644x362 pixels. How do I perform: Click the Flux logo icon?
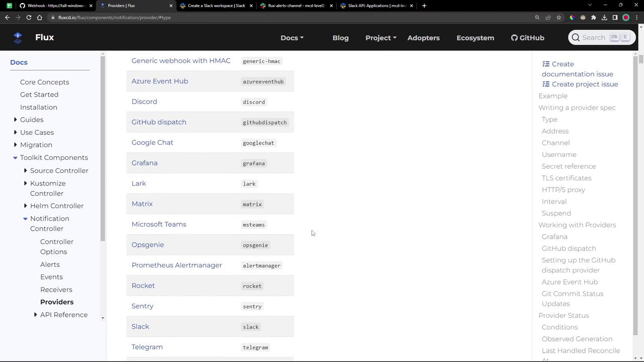point(18,38)
